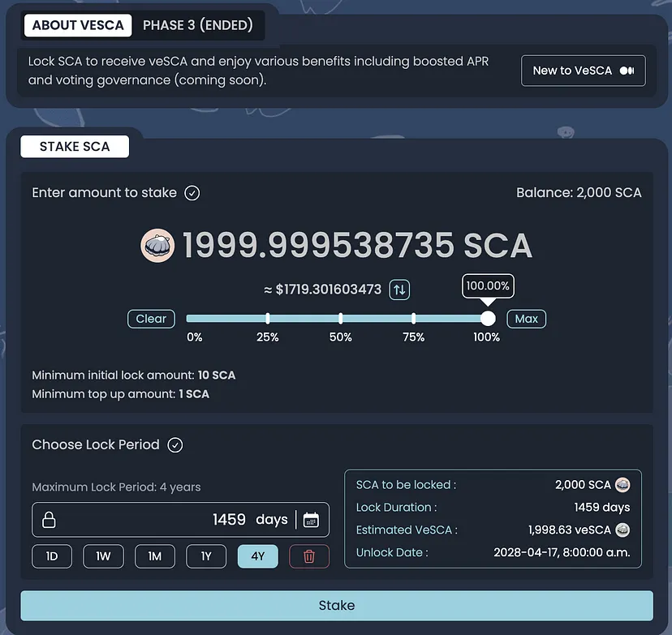This screenshot has width=672, height=635.
Task: Click the padlock icon in lock field
Action: click(50, 520)
